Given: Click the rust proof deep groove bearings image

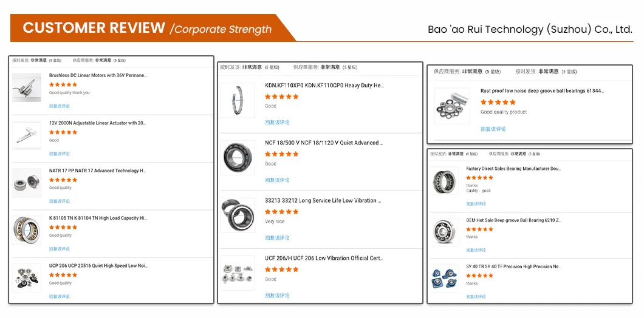Looking at the screenshot, I should click(452, 106).
